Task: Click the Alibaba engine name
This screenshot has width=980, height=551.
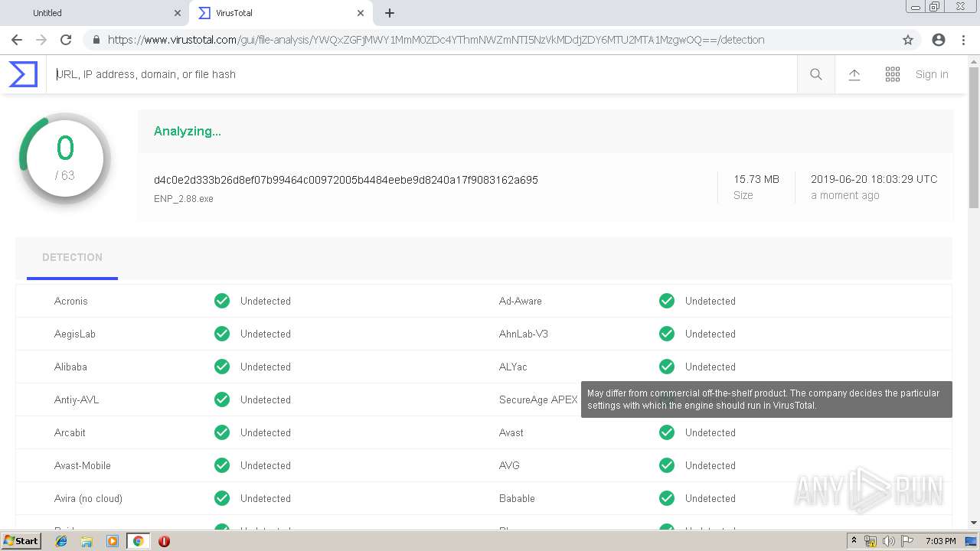Action: click(70, 367)
